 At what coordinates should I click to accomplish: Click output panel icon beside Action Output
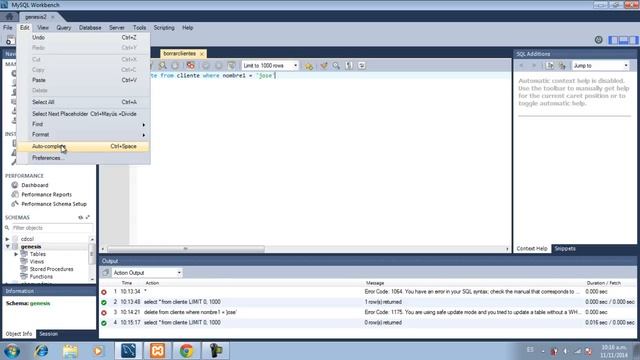click(x=106, y=272)
